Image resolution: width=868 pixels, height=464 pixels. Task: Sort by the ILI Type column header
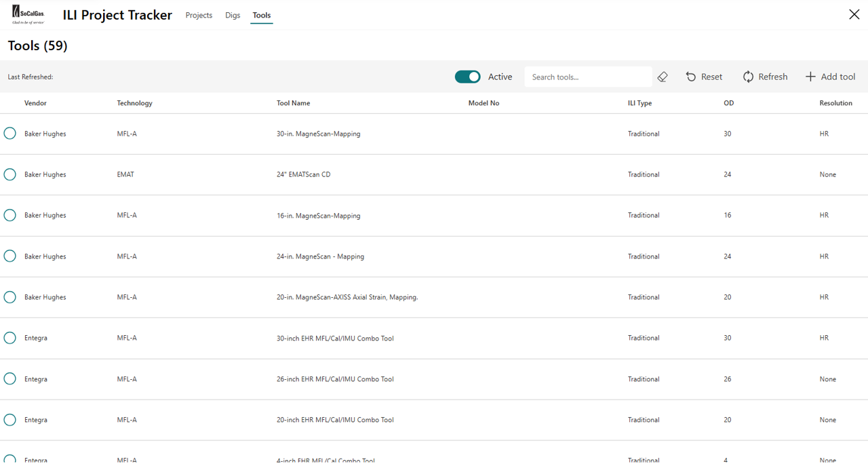639,103
